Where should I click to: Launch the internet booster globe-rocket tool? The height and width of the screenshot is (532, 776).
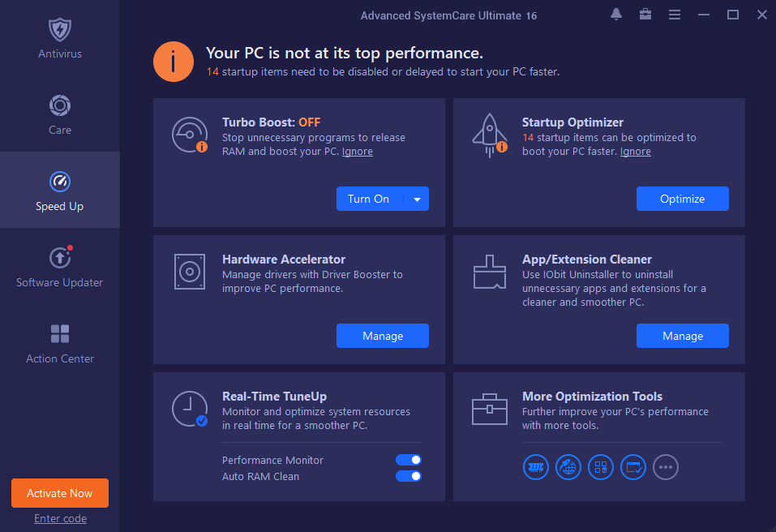[568, 467]
